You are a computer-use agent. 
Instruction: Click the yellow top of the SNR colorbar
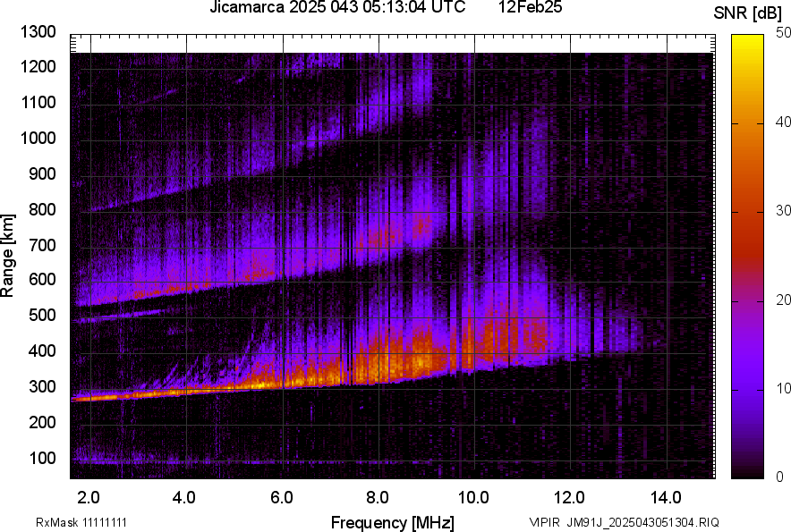pos(749,41)
